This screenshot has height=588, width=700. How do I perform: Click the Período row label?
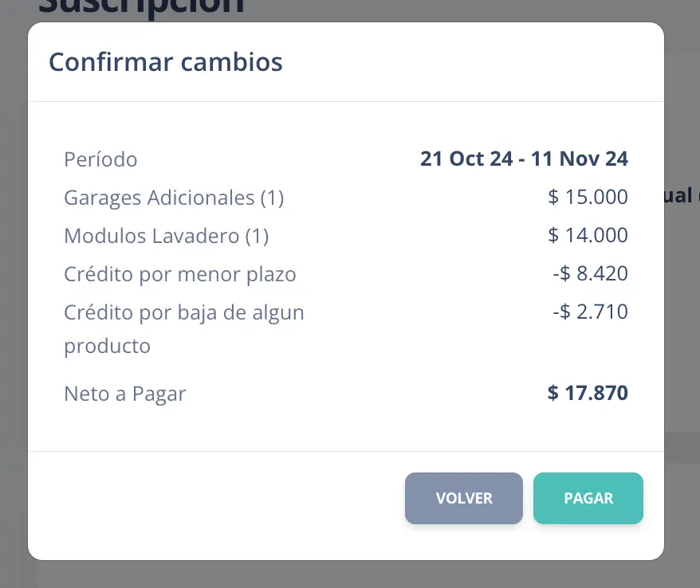[x=100, y=159]
